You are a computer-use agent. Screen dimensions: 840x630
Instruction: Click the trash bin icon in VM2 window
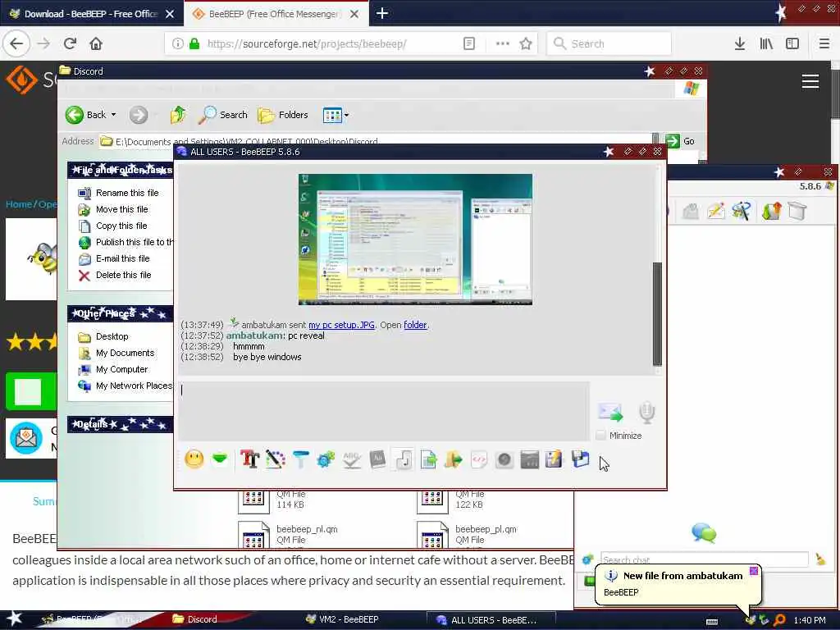click(x=797, y=211)
